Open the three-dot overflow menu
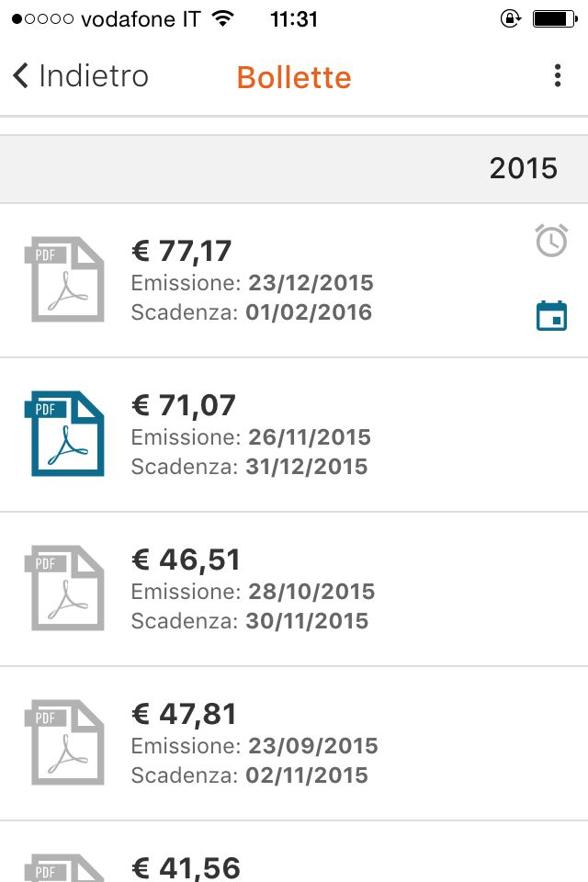The width and height of the screenshot is (588, 882). [557, 76]
